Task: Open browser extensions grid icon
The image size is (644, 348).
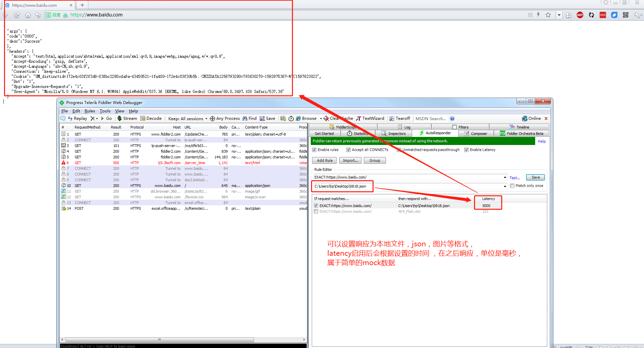Action: 568,15
